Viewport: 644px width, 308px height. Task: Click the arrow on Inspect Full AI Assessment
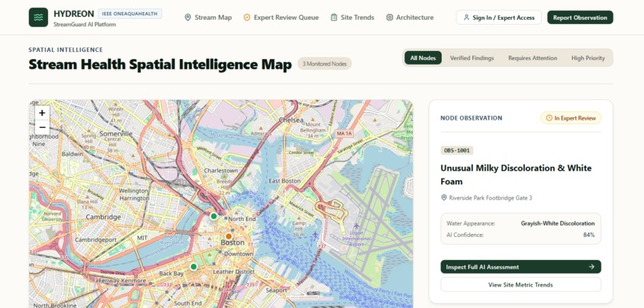[x=591, y=267]
